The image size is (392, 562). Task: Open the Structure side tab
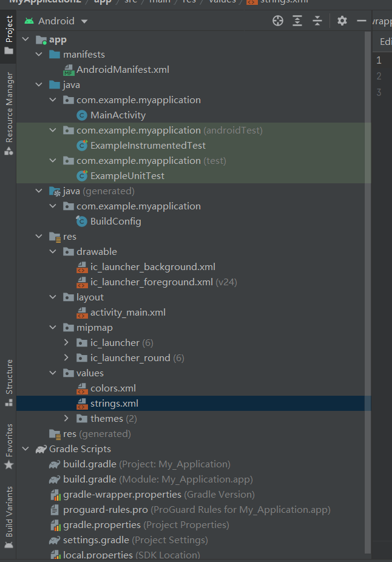[x=8, y=383]
